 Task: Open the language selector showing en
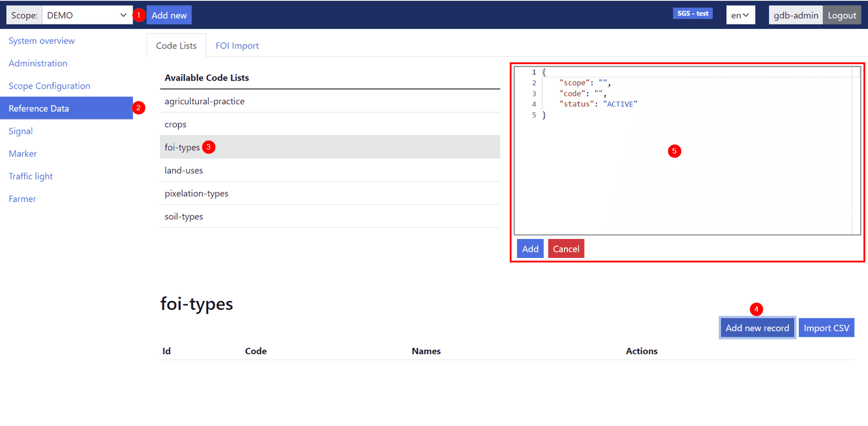pos(740,15)
